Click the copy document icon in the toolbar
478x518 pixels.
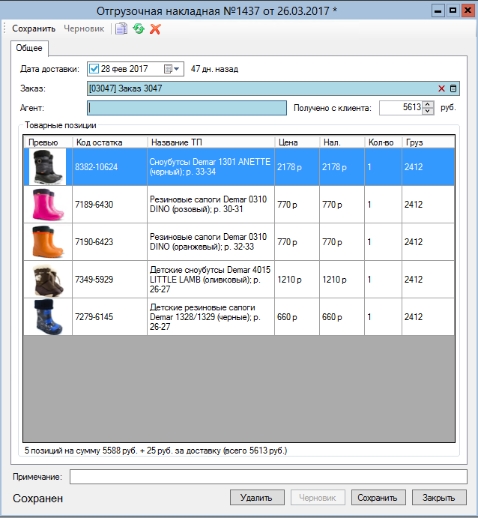point(121,29)
